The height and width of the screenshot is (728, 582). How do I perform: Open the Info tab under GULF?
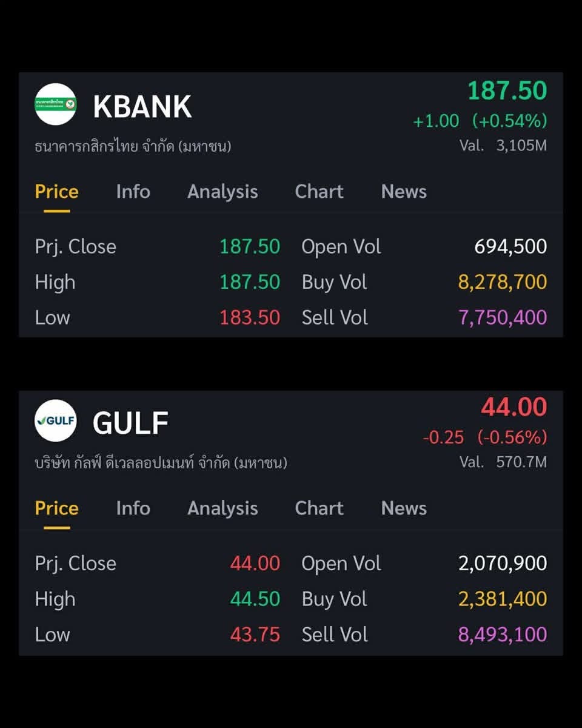coord(133,508)
